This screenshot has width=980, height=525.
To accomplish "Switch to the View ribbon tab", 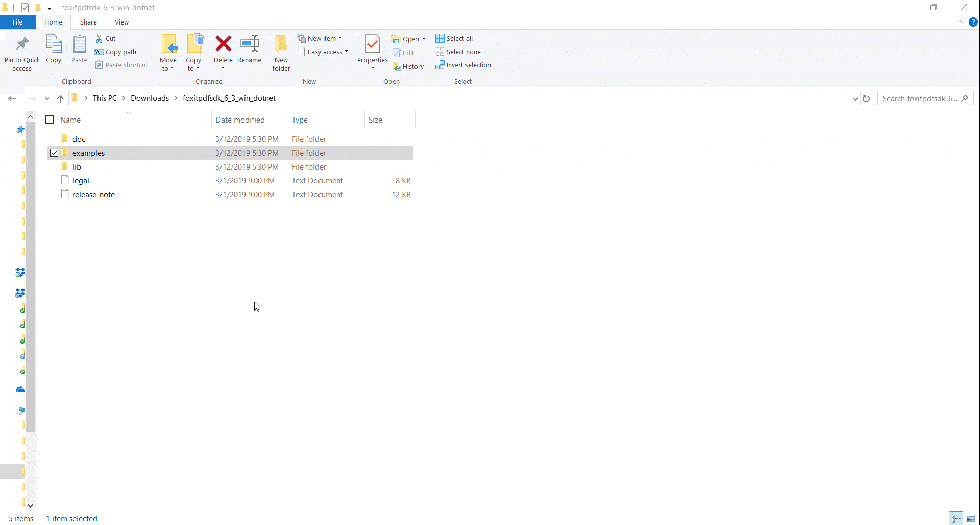I will tap(121, 22).
